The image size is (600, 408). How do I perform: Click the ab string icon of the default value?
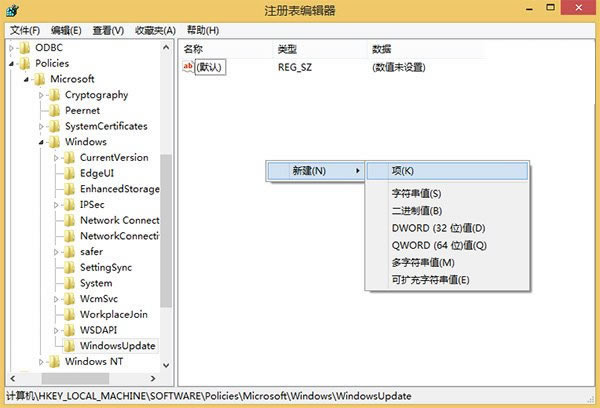click(x=188, y=67)
